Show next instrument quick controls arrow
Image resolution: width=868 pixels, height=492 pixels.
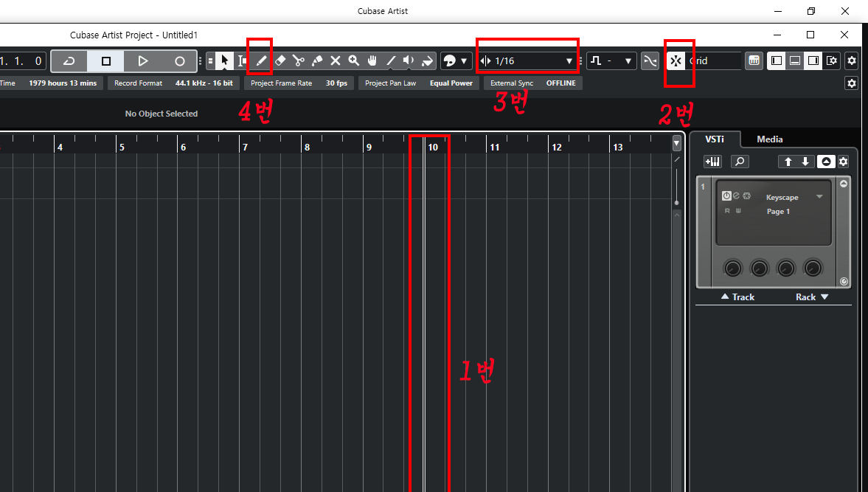[x=805, y=162]
